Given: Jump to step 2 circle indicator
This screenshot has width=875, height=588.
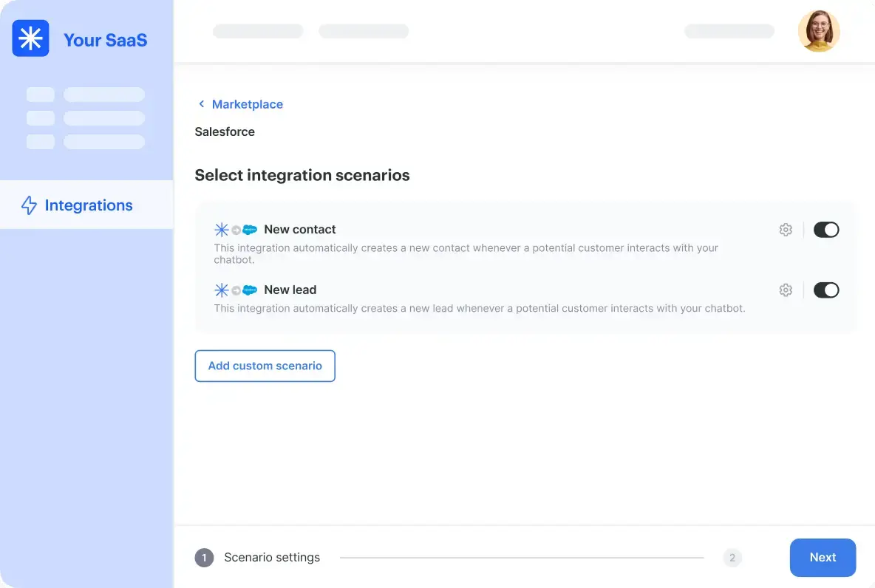Looking at the screenshot, I should coord(732,558).
